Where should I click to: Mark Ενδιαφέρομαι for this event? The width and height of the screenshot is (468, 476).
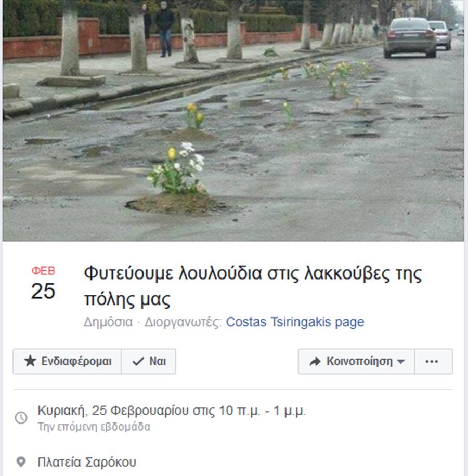click(67, 361)
